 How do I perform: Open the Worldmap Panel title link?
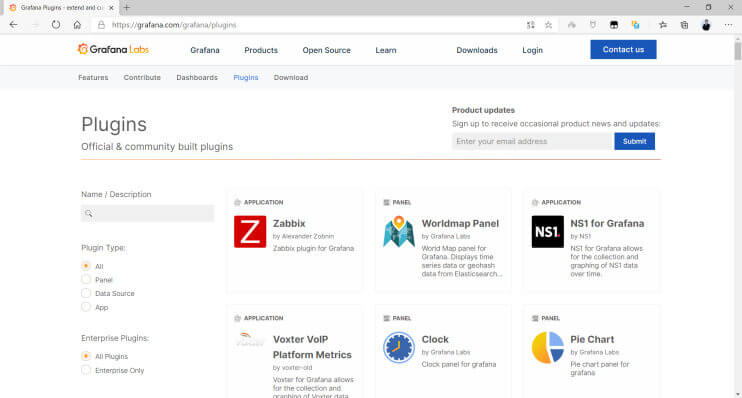(460, 223)
